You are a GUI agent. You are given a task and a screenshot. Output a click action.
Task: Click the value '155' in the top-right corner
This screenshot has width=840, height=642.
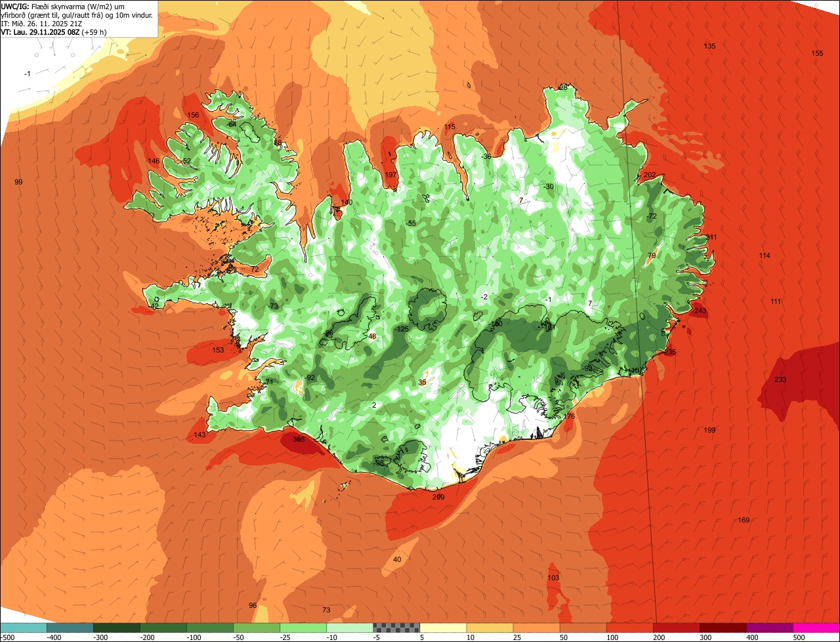point(817,53)
